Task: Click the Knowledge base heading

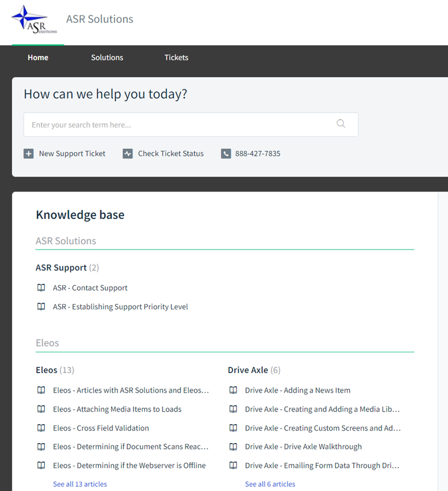Action: pos(80,215)
